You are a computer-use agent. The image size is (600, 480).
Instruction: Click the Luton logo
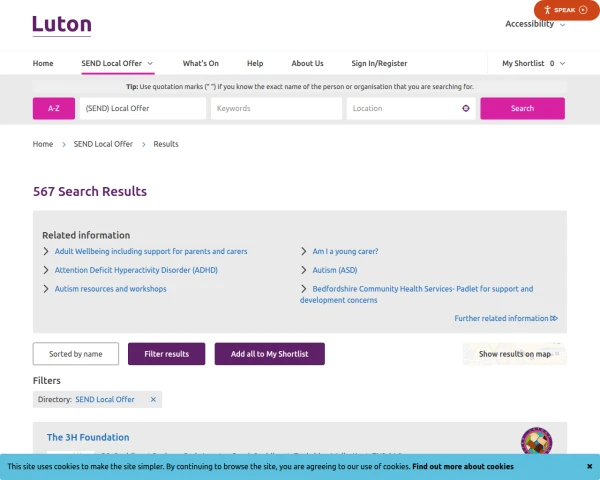click(x=62, y=25)
